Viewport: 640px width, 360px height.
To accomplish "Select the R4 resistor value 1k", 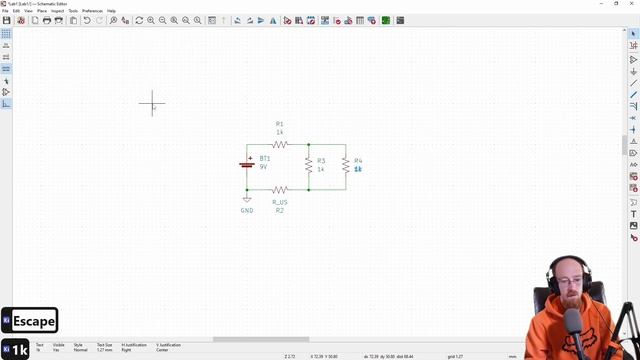I will [358, 169].
